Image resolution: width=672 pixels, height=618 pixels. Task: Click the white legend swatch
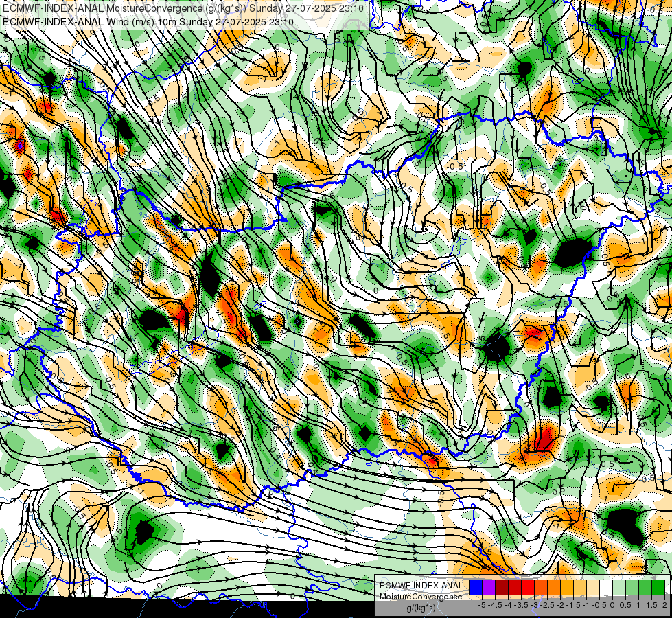(x=606, y=587)
